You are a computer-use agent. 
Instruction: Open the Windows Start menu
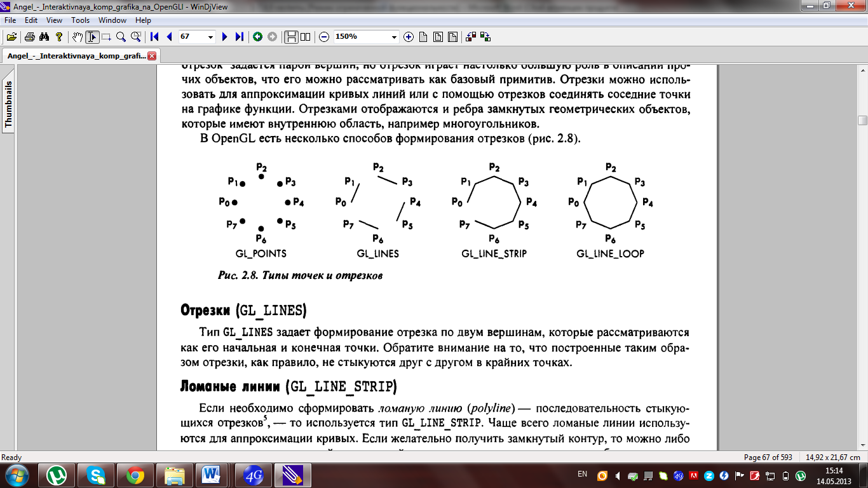click(16, 475)
